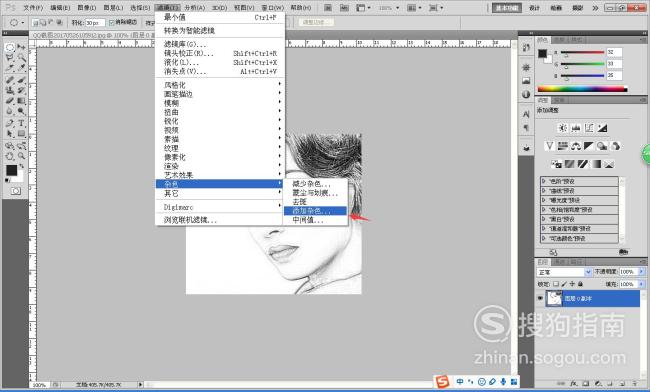Screen dimensions: 650x392
Task: Select the Move tool
Action: click(x=21, y=48)
